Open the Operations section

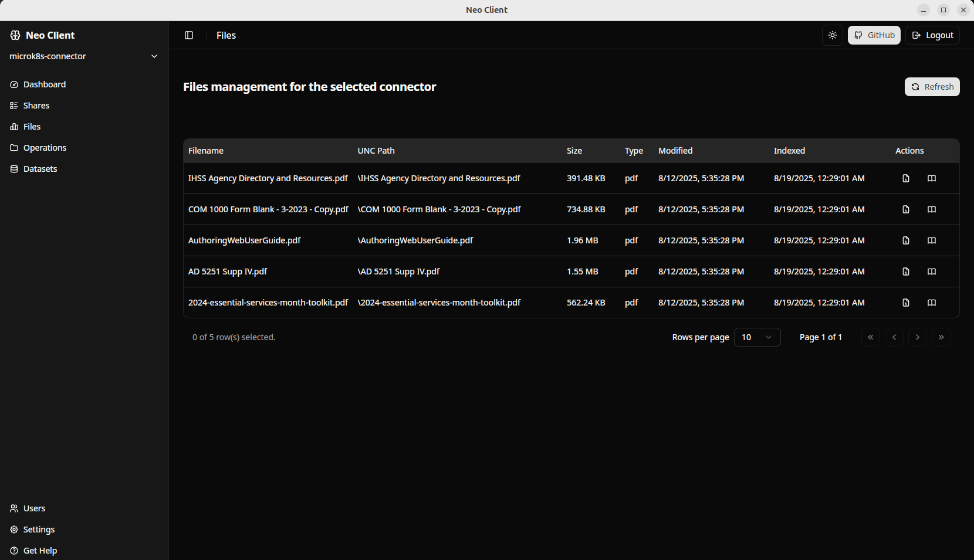pos(44,147)
